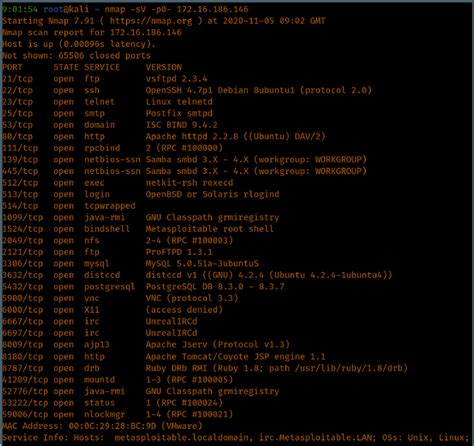
Task: Click the 'STATE' column header
Action: pyautogui.click(x=66, y=67)
